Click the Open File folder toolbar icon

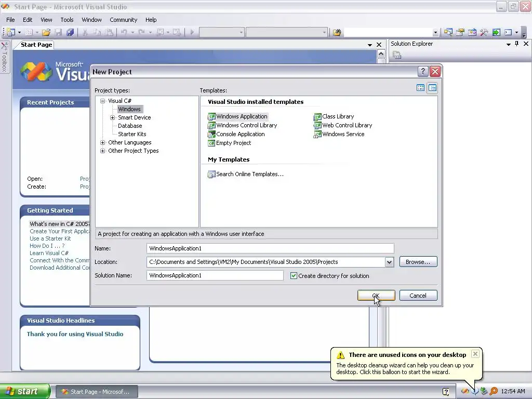[x=46, y=32]
